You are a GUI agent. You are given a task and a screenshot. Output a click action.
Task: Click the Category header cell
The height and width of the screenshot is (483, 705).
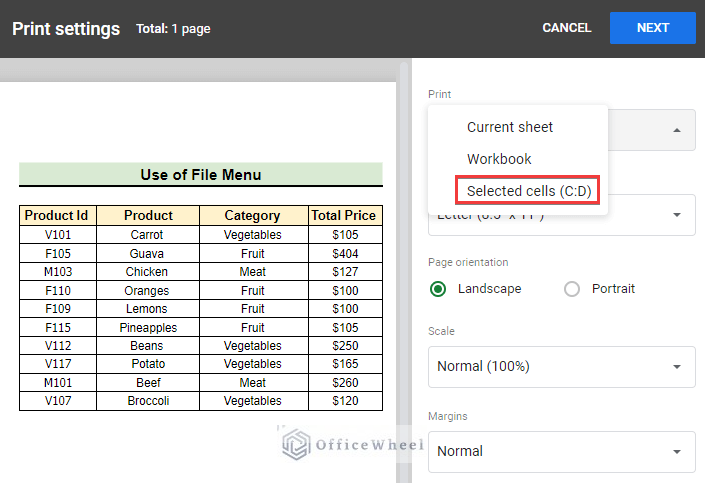(x=254, y=215)
